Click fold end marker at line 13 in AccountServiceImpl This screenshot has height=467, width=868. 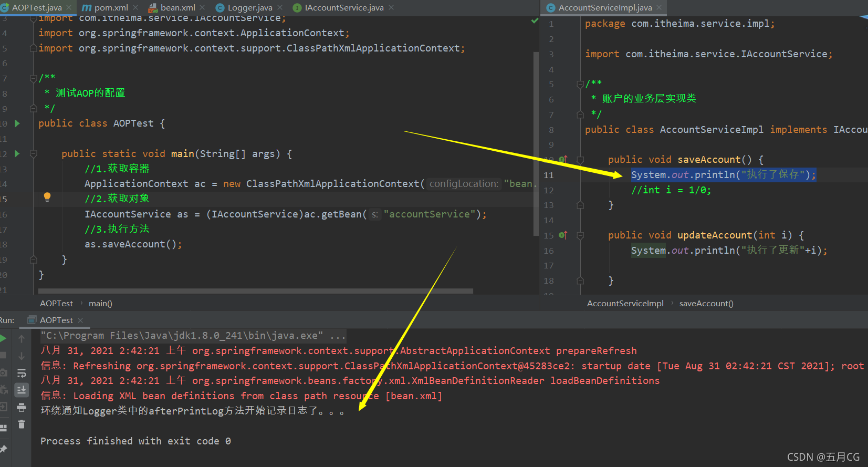[x=580, y=205]
